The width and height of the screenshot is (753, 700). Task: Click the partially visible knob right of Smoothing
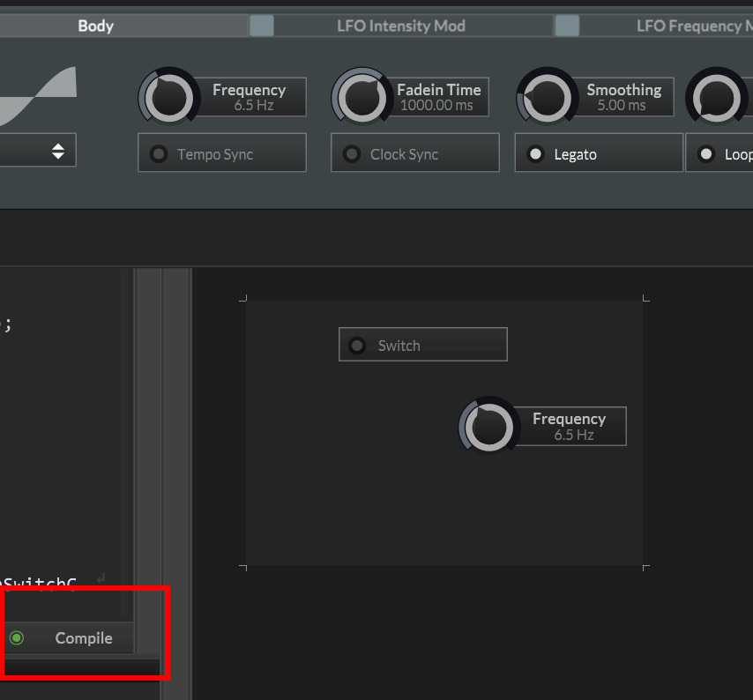[x=718, y=97]
